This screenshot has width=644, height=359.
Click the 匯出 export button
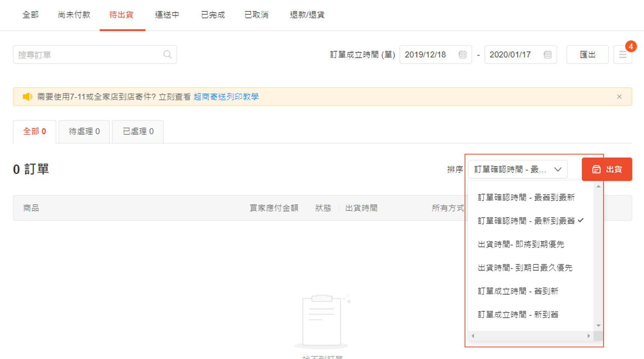(x=587, y=55)
